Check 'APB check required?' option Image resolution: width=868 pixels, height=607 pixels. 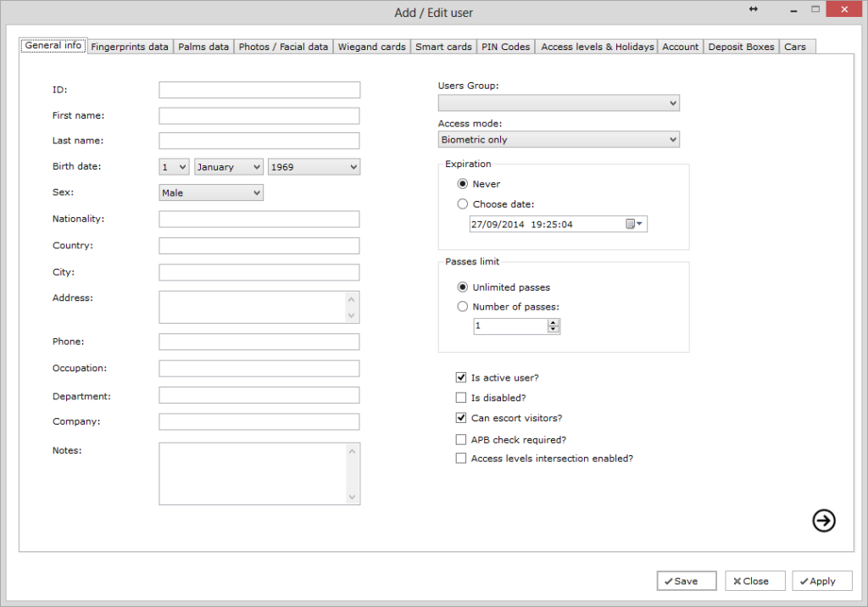461,439
